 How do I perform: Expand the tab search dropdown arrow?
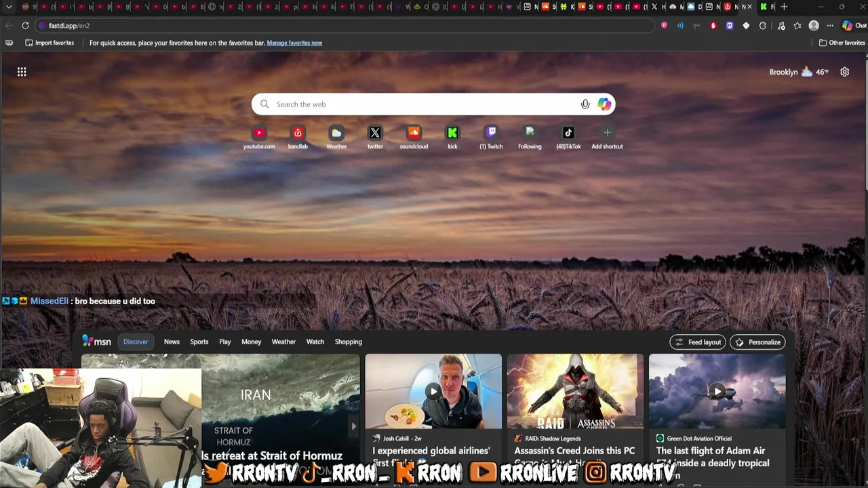[9, 7]
